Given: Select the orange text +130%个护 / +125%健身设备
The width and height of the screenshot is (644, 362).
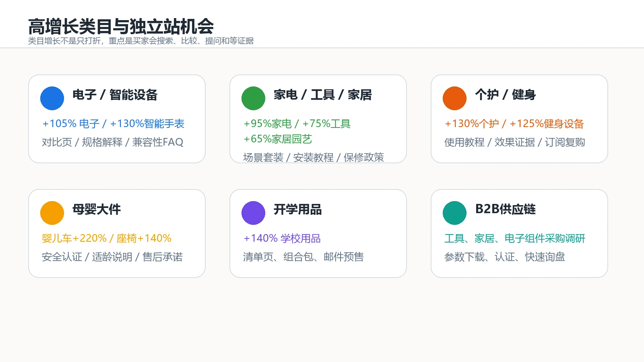Looking at the screenshot, I should point(514,123).
